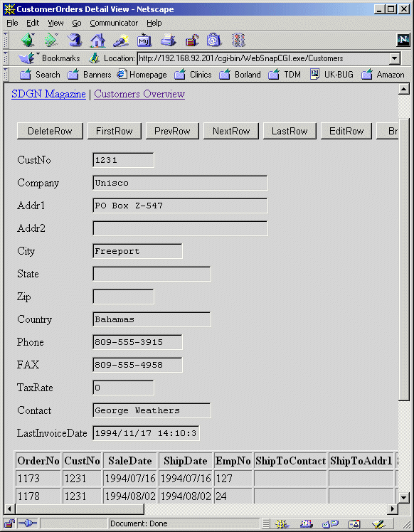This screenshot has height=532, width=414.
Task: Click the Print toolbar icon
Action: (x=168, y=41)
